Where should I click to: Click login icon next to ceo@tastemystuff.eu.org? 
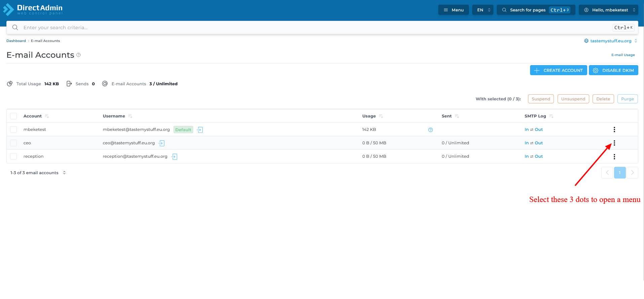[x=162, y=143]
